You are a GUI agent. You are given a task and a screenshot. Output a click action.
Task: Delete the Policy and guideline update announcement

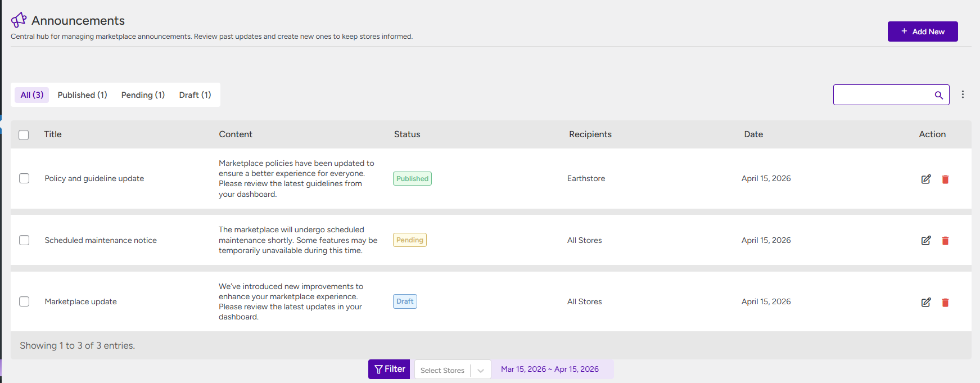(945, 179)
